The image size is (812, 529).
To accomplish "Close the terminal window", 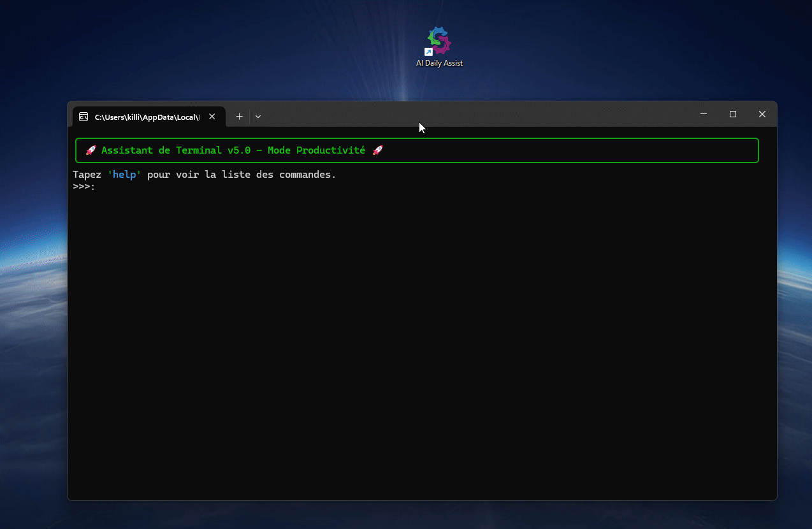I will point(762,114).
